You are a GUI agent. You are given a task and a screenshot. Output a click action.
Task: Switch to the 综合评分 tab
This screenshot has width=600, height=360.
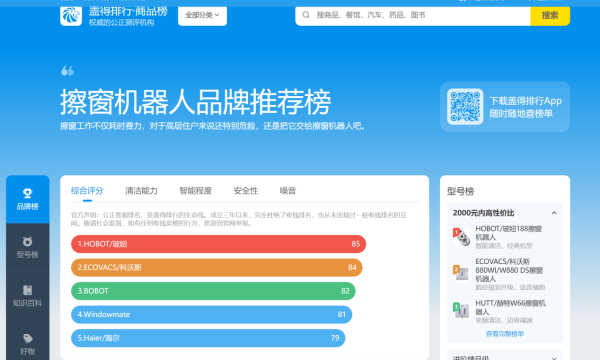tap(87, 191)
